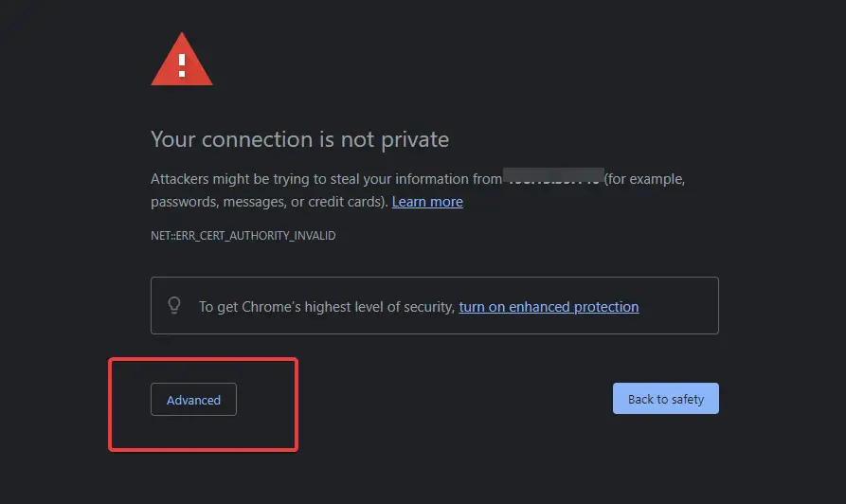Click the lightbulb icon in the security tip
The width and height of the screenshot is (846, 504).
point(174,305)
